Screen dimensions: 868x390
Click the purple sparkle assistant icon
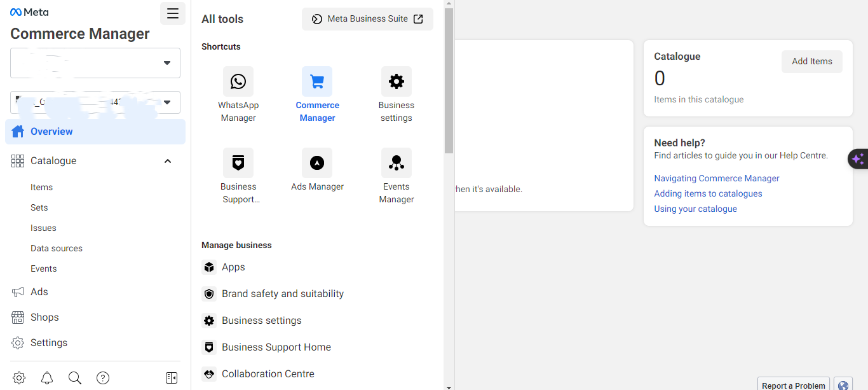[x=858, y=159]
